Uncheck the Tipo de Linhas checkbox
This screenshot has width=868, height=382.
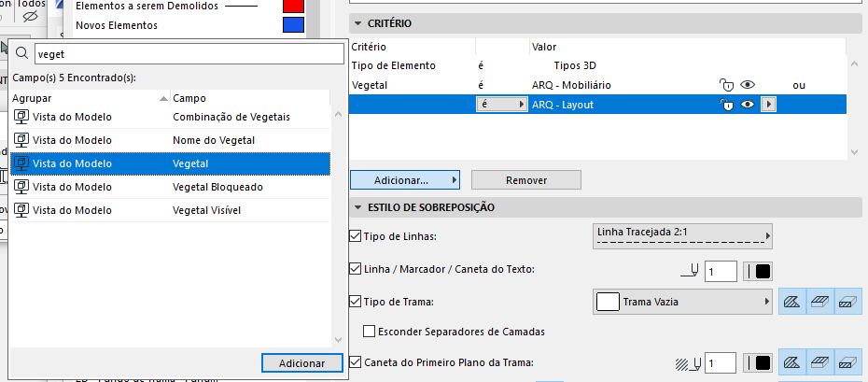356,236
